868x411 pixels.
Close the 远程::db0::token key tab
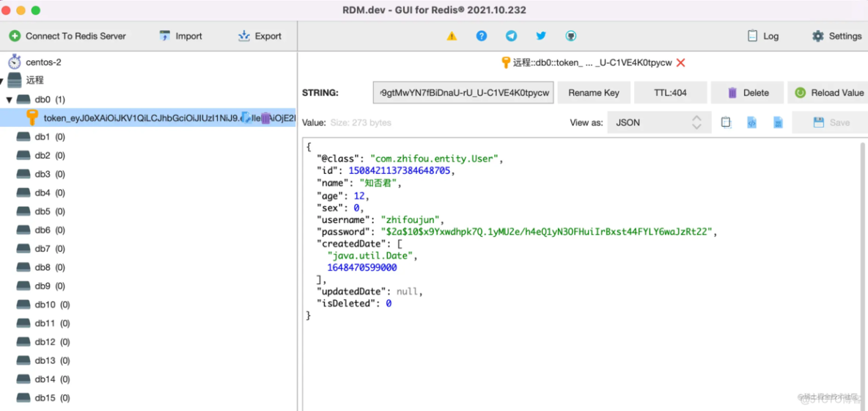(x=680, y=63)
